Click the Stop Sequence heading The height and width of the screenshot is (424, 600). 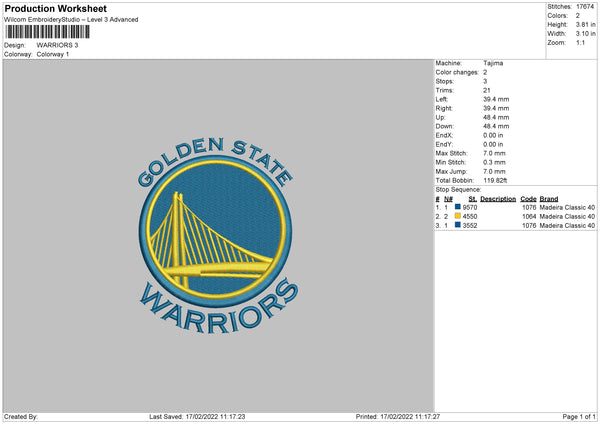pos(458,190)
